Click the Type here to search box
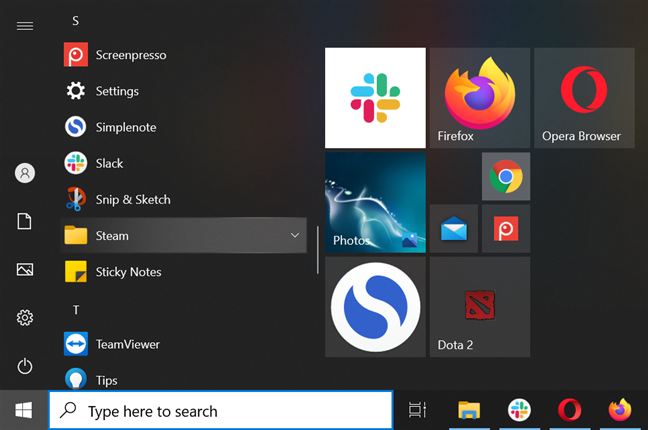The image size is (648, 430). (221, 411)
